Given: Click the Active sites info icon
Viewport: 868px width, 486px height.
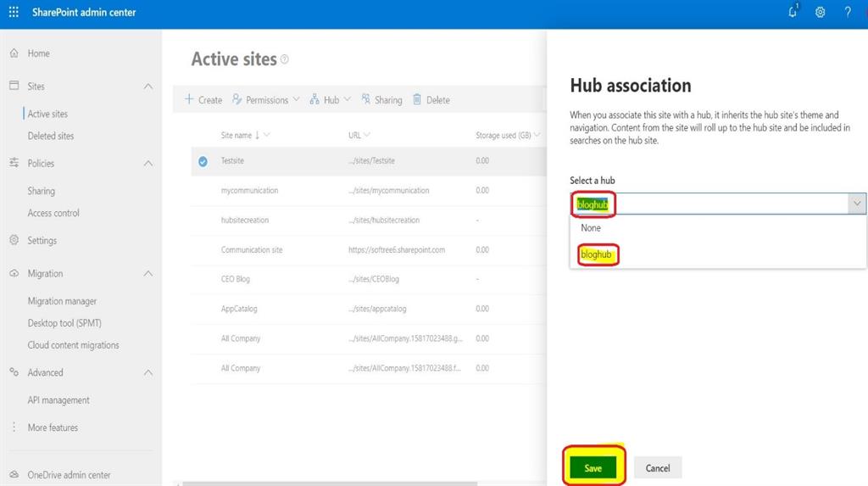Looking at the screenshot, I should pos(285,59).
